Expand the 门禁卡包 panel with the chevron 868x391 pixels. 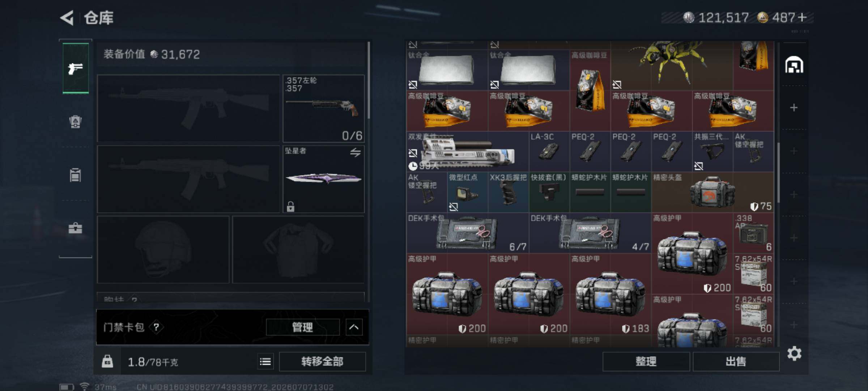(x=354, y=327)
